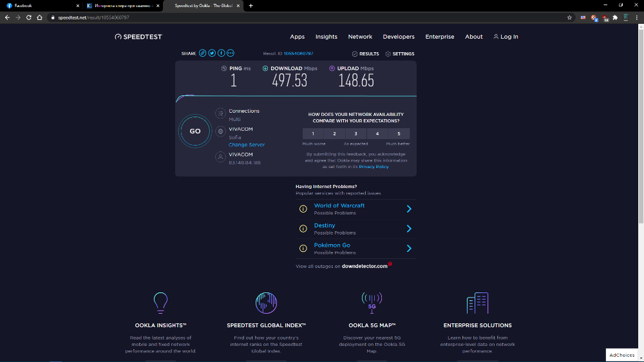Open the Privacy Policy link

click(374, 167)
